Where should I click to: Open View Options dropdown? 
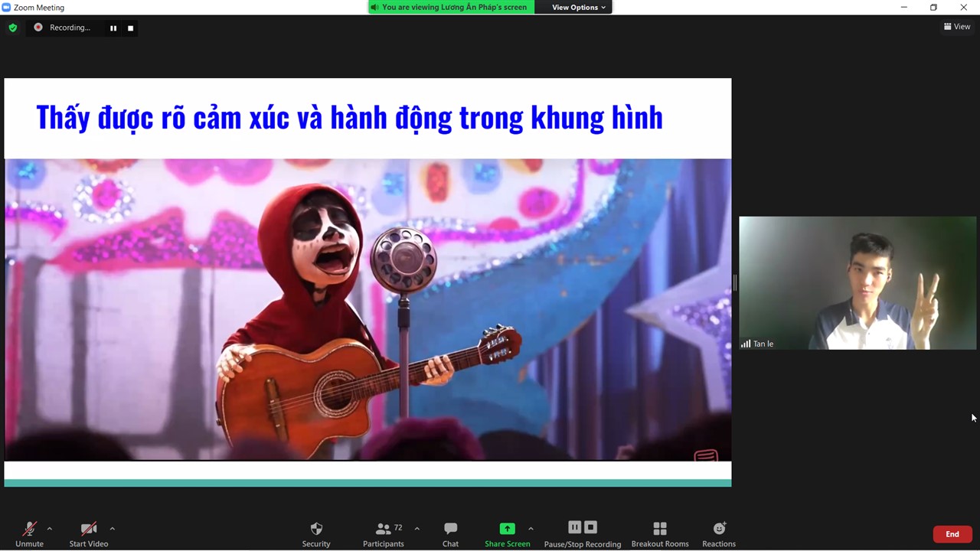tap(579, 7)
